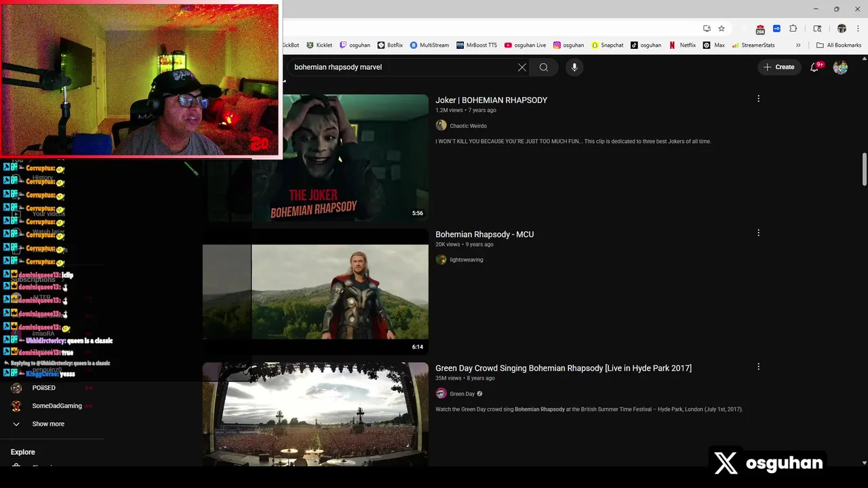Open options for Green Day Crowd video
The height and width of the screenshot is (488, 868).
click(758, 367)
